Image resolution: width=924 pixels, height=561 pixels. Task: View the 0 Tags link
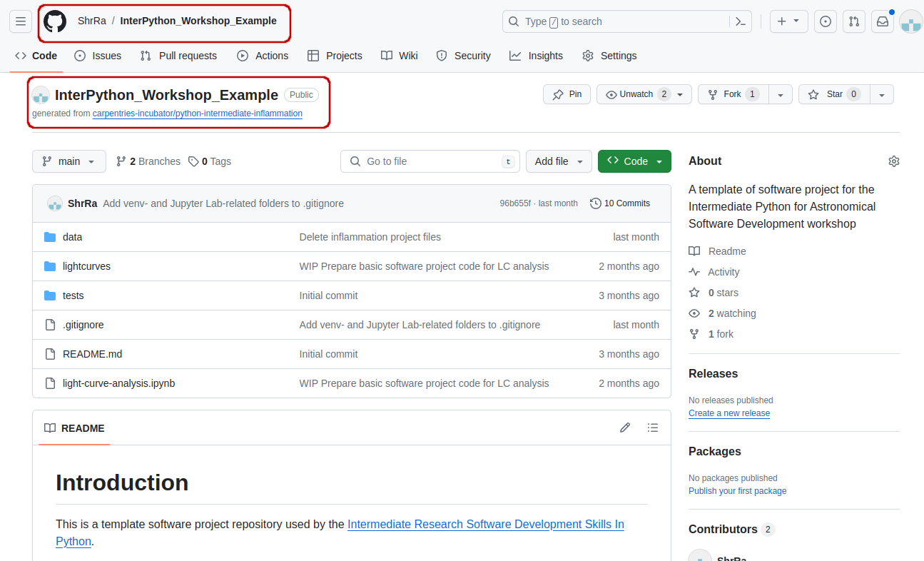(210, 161)
